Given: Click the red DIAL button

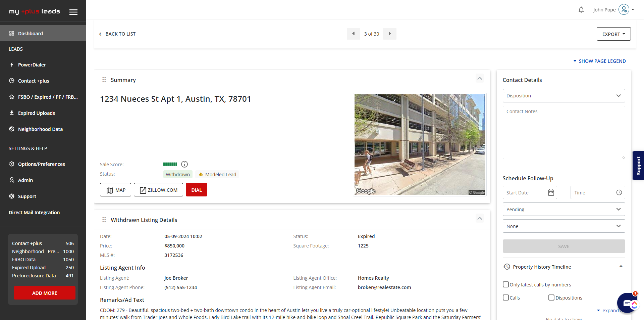Looking at the screenshot, I should [x=196, y=190].
